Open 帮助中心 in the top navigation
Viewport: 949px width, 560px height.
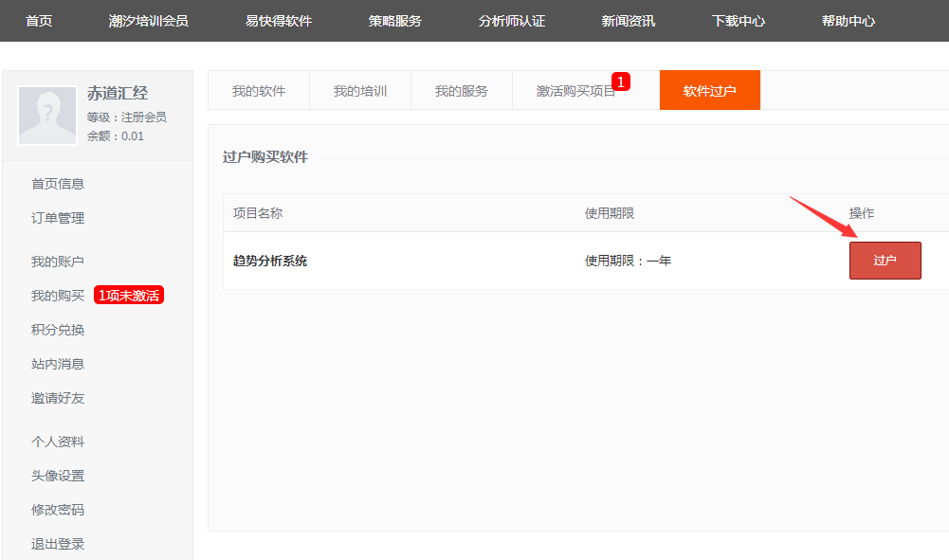point(848,21)
